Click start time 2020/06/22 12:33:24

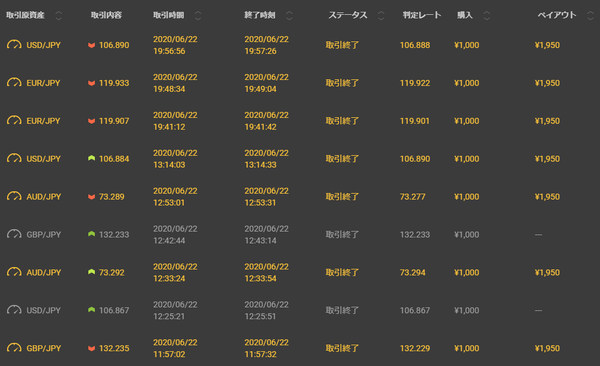tap(175, 273)
